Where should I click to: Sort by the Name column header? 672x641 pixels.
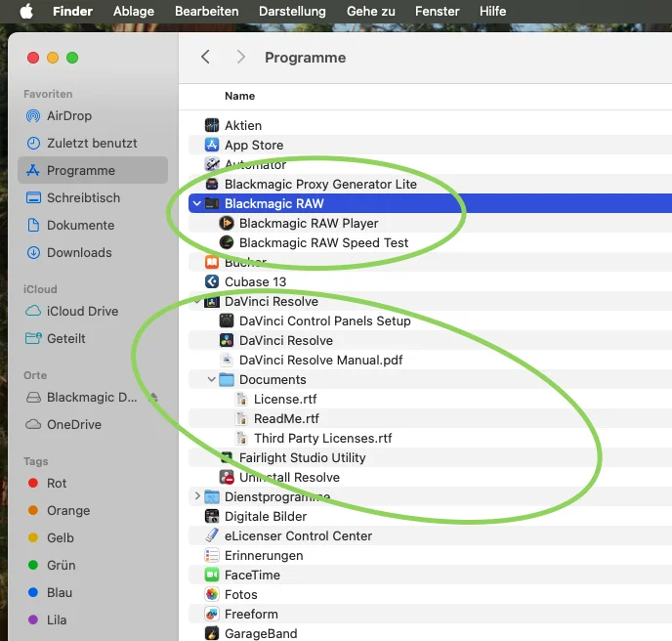click(239, 96)
